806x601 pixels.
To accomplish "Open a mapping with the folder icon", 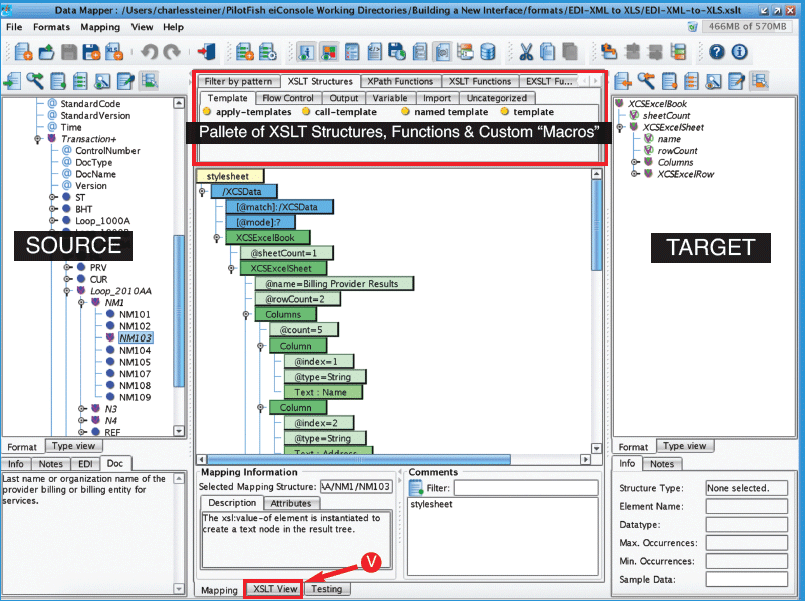I will point(46,52).
